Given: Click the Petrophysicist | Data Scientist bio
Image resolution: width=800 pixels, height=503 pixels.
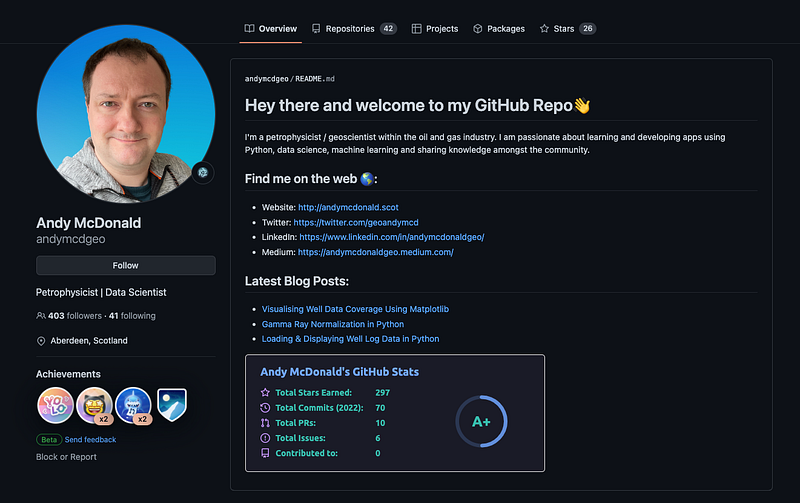Looking at the screenshot, I should coord(101,292).
